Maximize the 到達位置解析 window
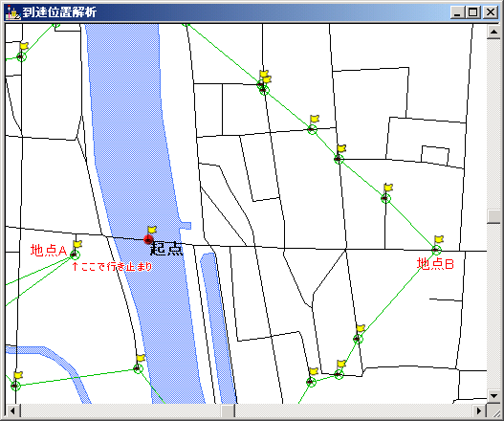This screenshot has width=504, height=421. click(473, 12)
